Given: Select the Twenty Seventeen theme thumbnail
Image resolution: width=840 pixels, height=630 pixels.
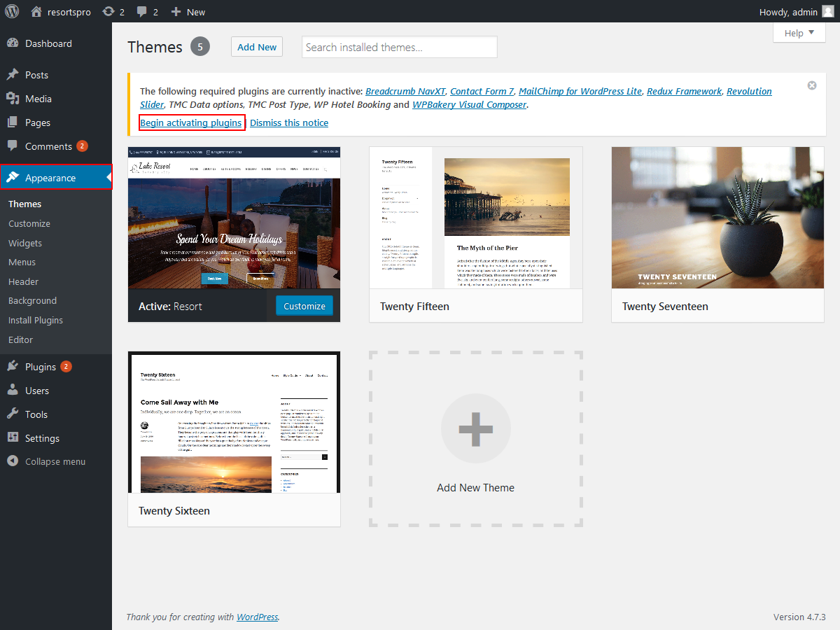Looking at the screenshot, I should click(x=717, y=218).
